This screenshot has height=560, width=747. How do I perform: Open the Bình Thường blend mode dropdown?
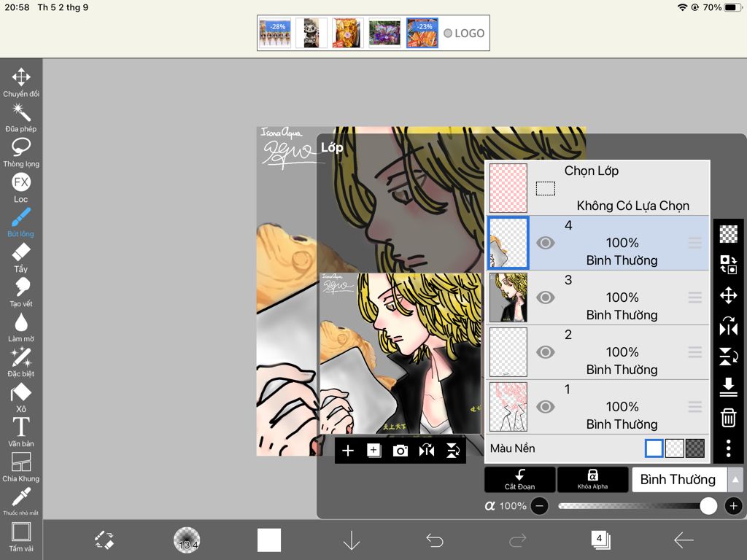pos(679,480)
